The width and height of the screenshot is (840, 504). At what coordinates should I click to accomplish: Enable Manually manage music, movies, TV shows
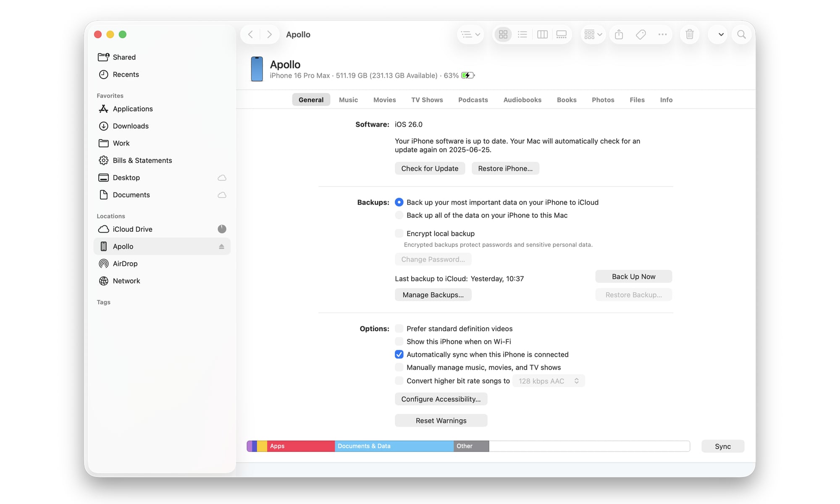coord(399,367)
